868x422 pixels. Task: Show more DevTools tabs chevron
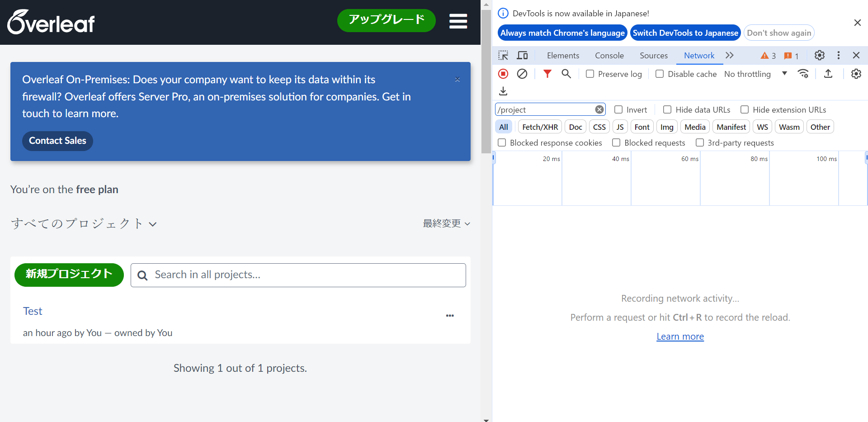pos(729,55)
